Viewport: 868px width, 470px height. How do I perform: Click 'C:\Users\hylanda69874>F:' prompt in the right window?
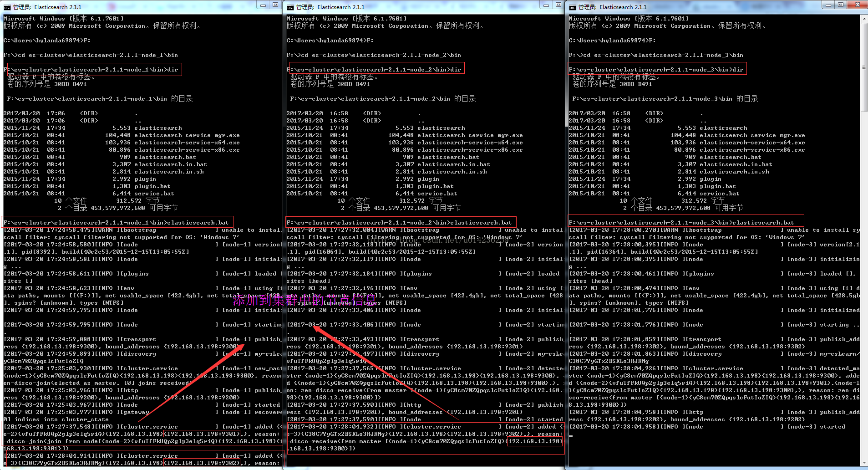pyautogui.click(x=612, y=41)
